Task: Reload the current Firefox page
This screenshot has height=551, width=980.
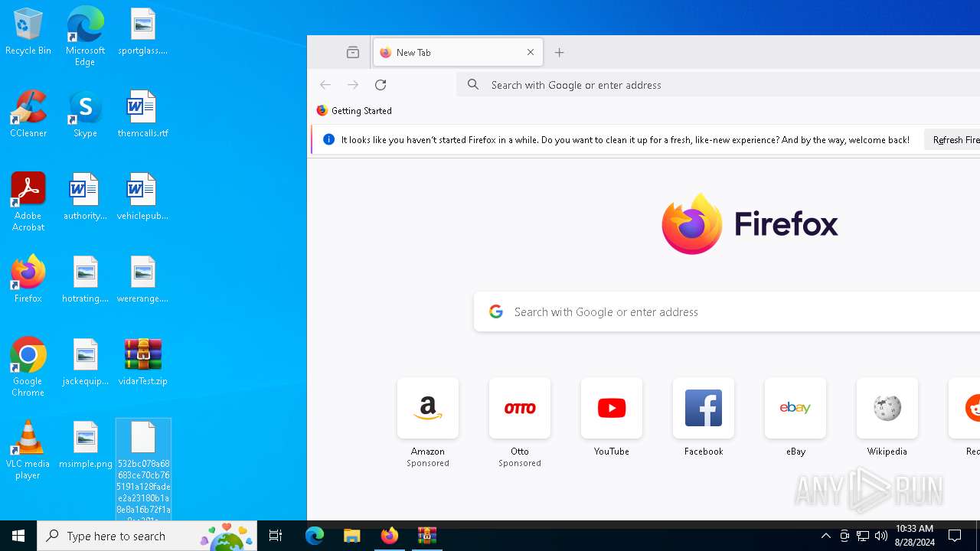Action: (x=381, y=85)
